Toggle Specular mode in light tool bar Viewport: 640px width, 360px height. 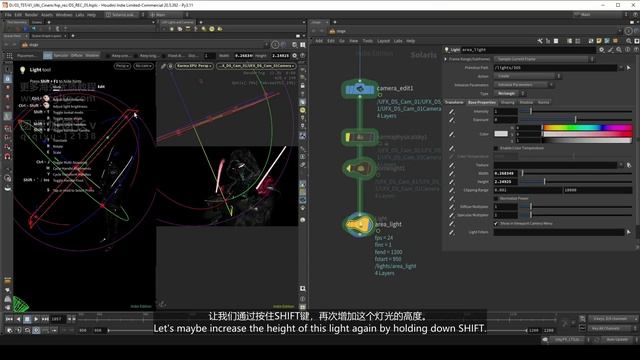(x=61, y=56)
